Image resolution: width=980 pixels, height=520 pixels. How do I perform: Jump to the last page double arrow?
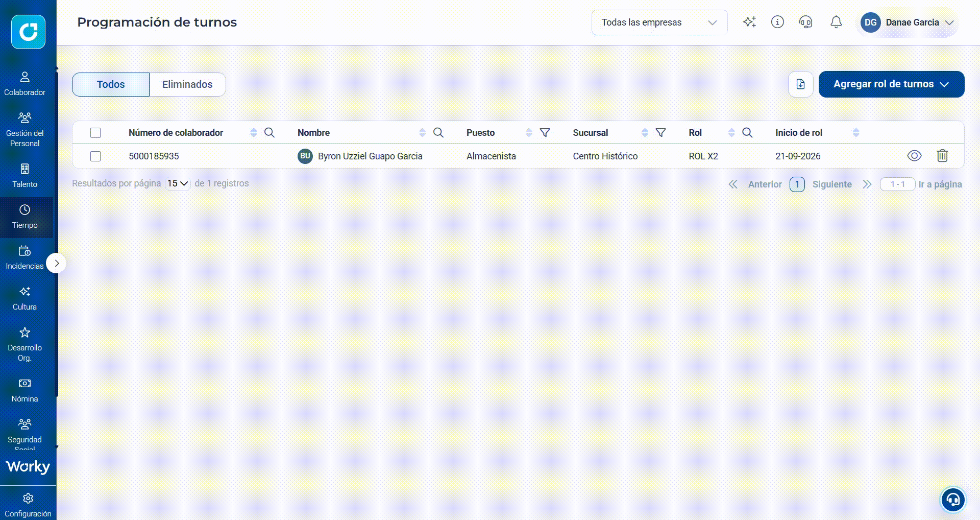click(867, 184)
